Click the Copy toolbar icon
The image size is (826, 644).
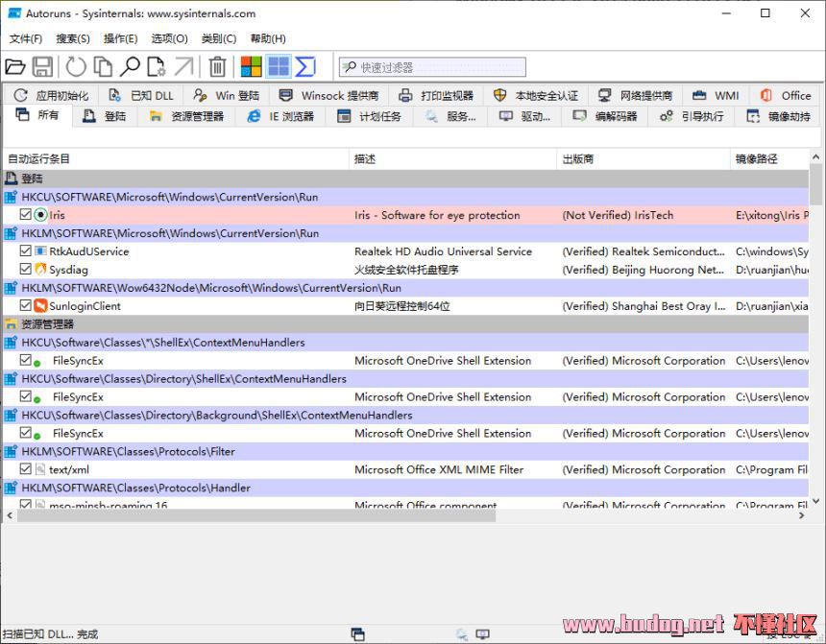coord(102,66)
